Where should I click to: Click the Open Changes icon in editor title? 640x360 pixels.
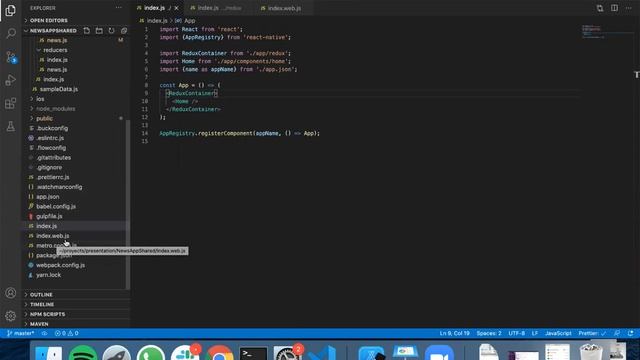tap(600, 8)
